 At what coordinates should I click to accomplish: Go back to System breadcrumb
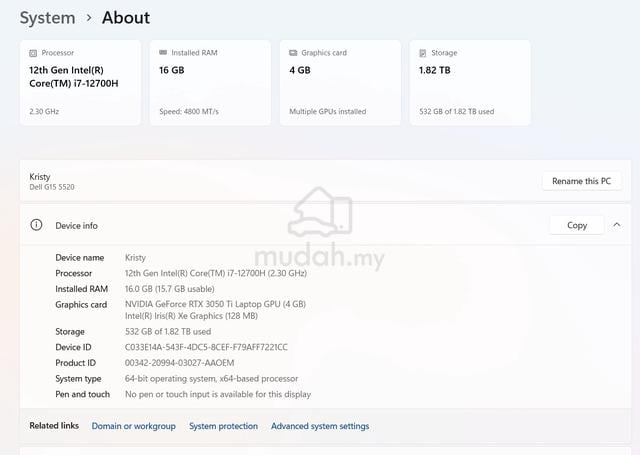tap(47, 18)
